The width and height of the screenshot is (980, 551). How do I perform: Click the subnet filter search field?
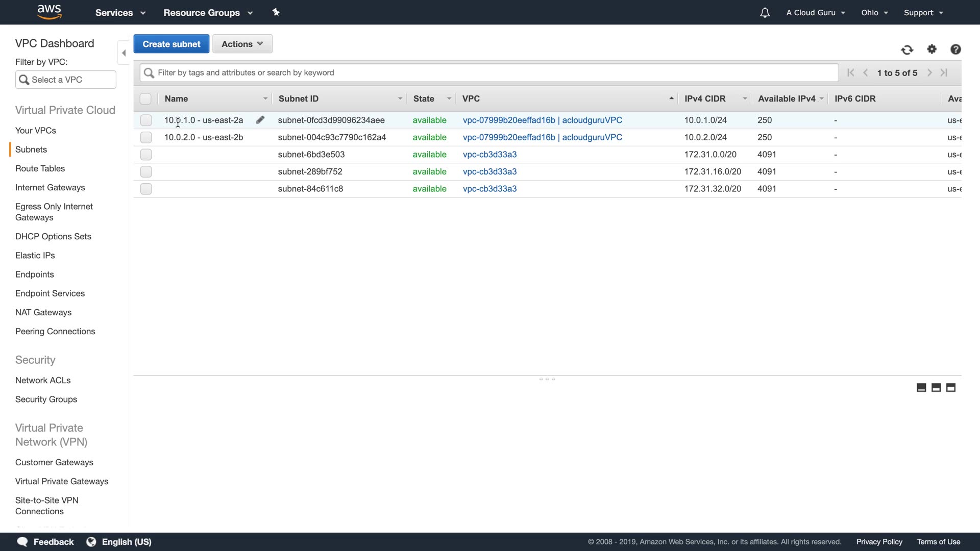pyautogui.click(x=490, y=72)
